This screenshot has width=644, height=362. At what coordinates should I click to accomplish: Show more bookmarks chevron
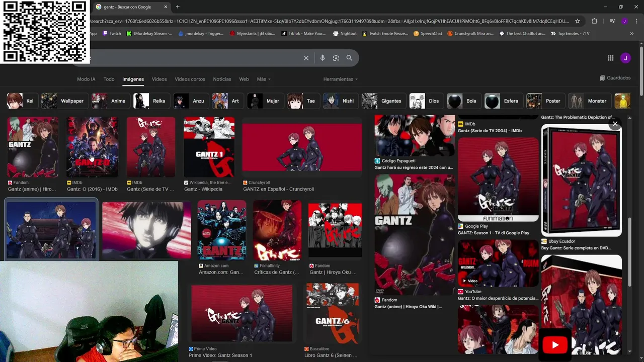click(632, 34)
